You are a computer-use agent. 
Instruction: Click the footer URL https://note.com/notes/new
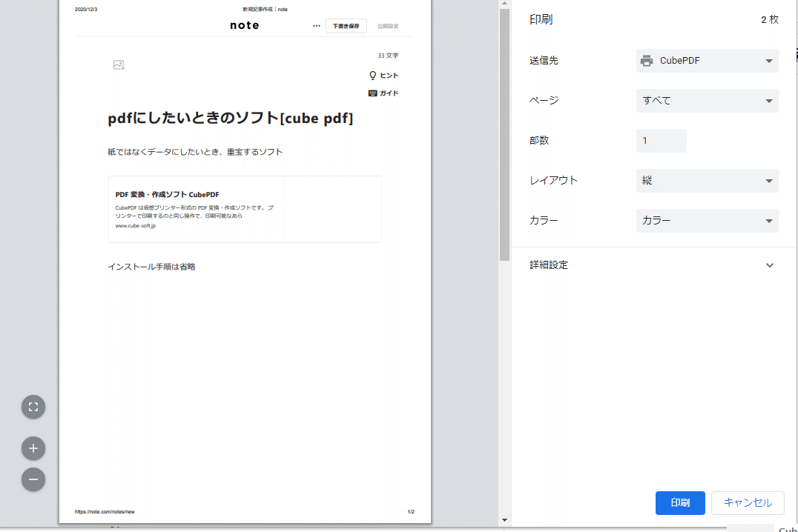pyautogui.click(x=105, y=512)
